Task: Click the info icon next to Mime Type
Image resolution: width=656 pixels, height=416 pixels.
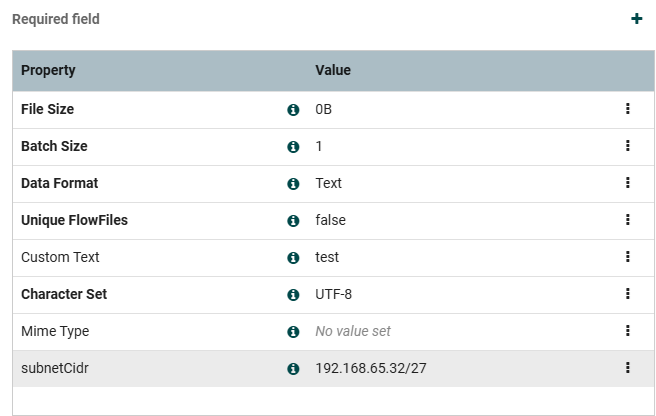Action: (293, 331)
